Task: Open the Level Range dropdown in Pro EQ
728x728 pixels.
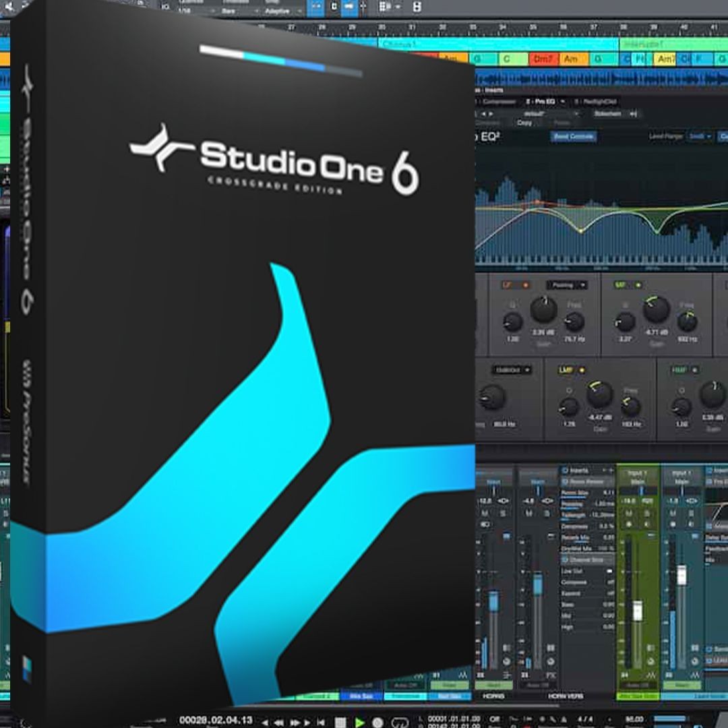Action: click(698, 136)
